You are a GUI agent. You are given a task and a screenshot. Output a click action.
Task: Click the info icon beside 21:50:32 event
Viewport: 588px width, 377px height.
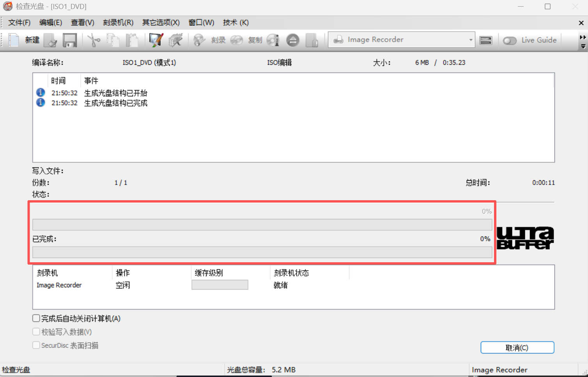pos(41,92)
